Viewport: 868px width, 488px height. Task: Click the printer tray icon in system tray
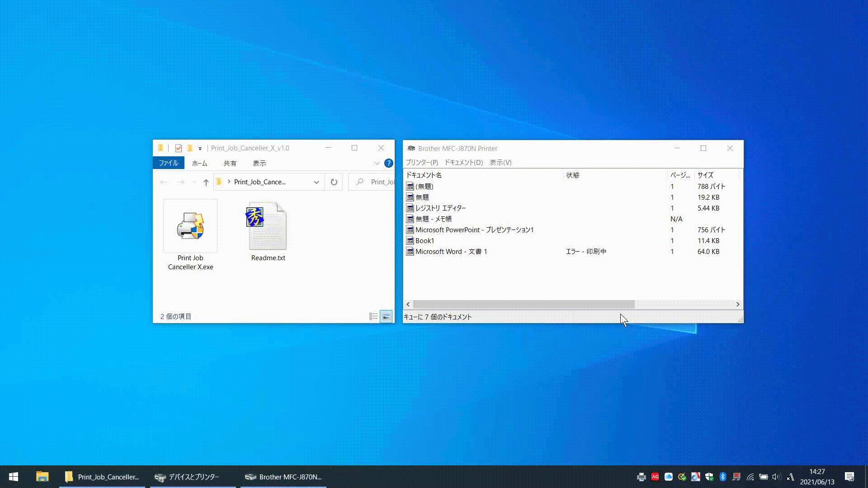641,477
